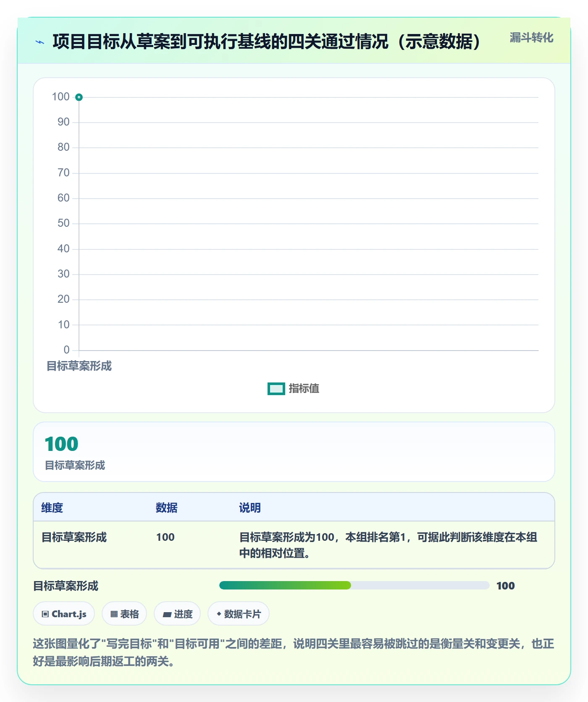This screenshot has height=702, width=588.
Task: Click the 目标草案形成 x-axis label below the chart
Action: (x=79, y=366)
